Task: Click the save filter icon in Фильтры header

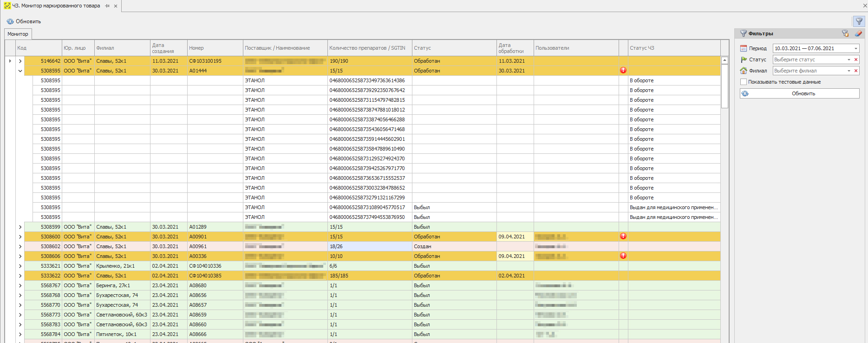Action: click(x=845, y=33)
